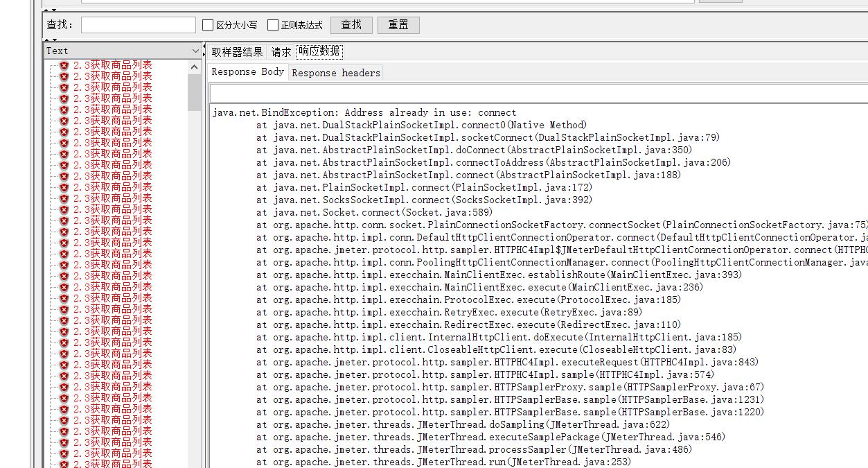868x468 pixels.
Task: Click the AbstractPlainSocketImpl.doConnect line
Action: tap(474, 150)
